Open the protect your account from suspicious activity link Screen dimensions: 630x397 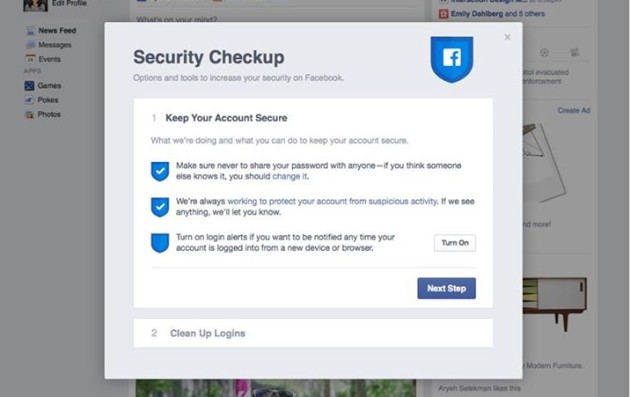[x=332, y=201]
